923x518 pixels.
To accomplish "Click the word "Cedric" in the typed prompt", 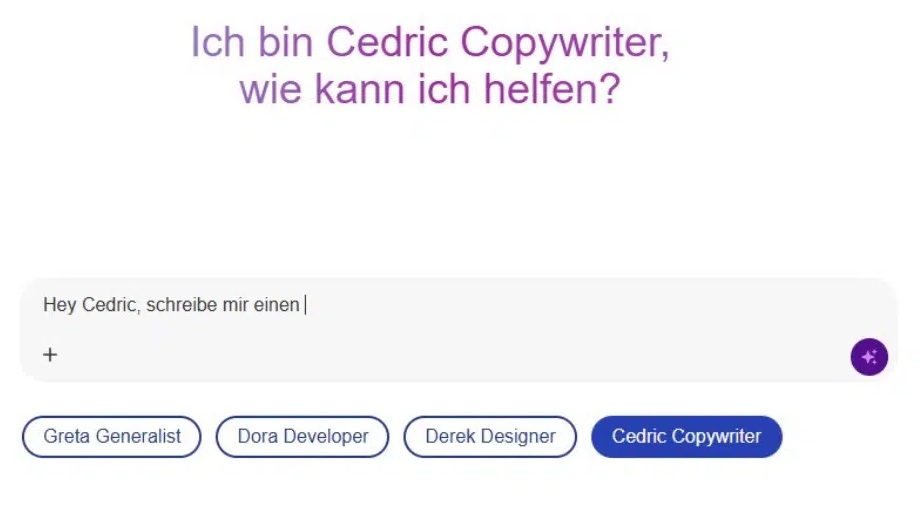I will coord(111,305).
